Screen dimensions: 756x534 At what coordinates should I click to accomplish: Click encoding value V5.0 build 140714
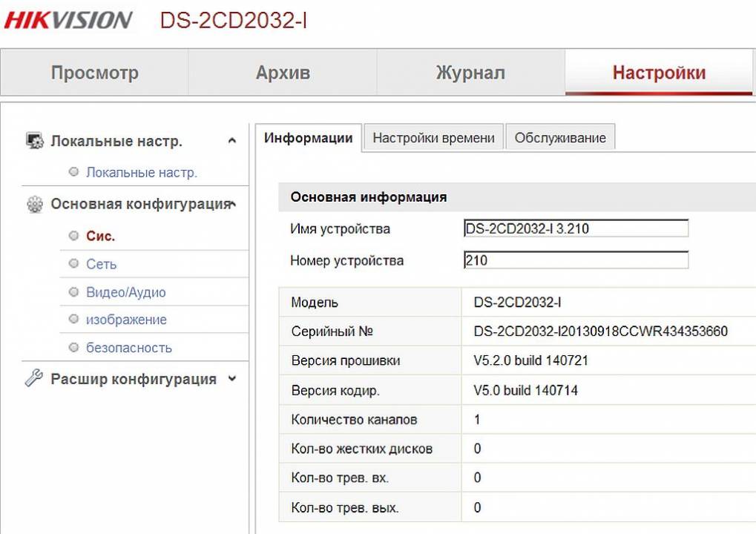(x=525, y=390)
